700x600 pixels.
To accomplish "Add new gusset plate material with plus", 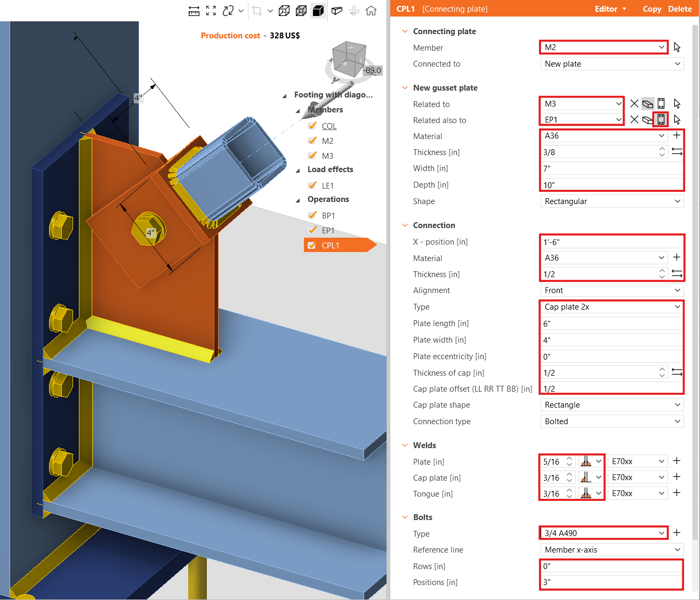I will tap(677, 135).
